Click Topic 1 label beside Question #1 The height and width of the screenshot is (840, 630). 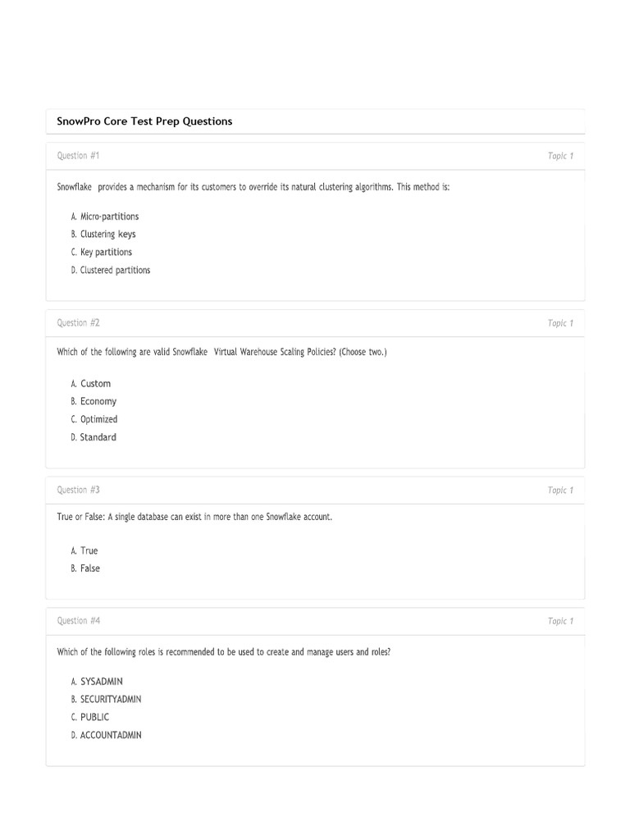(x=560, y=156)
